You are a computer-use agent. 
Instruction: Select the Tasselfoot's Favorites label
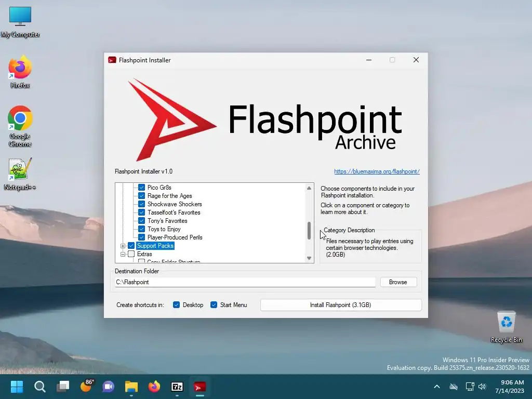pos(174,212)
